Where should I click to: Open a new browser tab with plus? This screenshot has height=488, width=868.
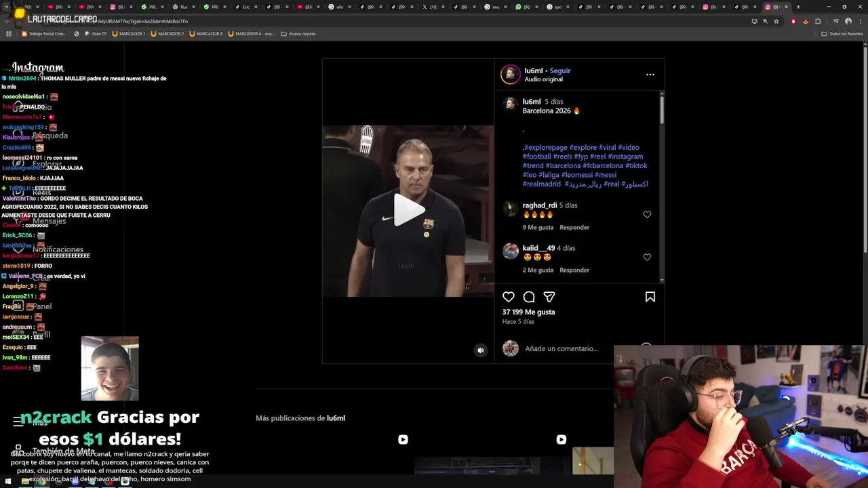click(x=798, y=7)
